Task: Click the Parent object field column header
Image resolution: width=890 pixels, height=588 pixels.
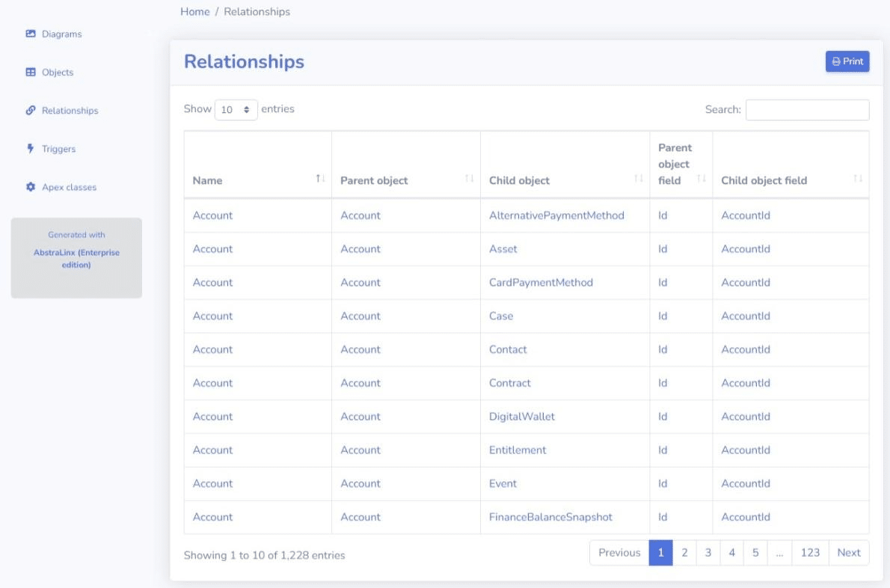Action: [x=675, y=164]
